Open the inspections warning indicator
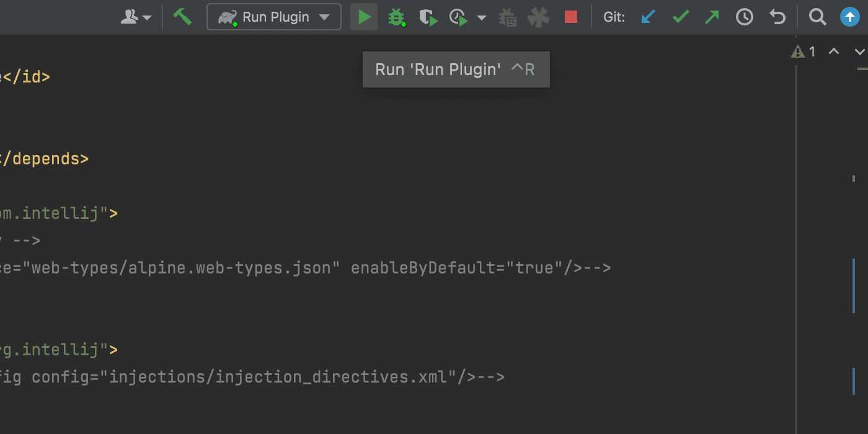 802,51
